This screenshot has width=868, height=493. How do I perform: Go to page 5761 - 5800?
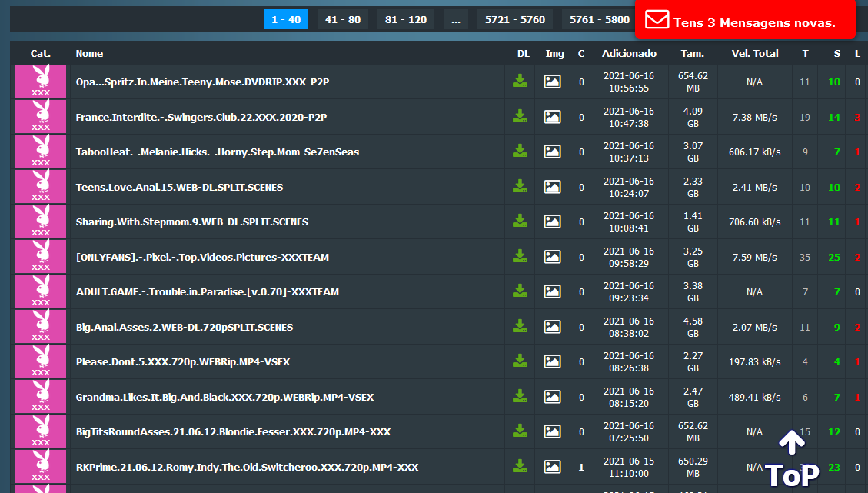(x=600, y=19)
